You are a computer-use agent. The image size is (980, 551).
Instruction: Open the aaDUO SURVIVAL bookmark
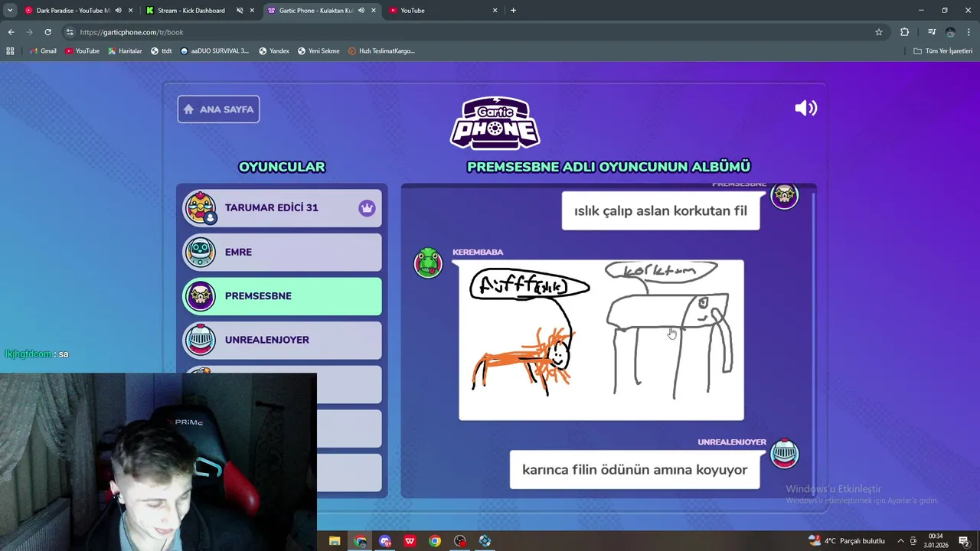click(x=214, y=51)
